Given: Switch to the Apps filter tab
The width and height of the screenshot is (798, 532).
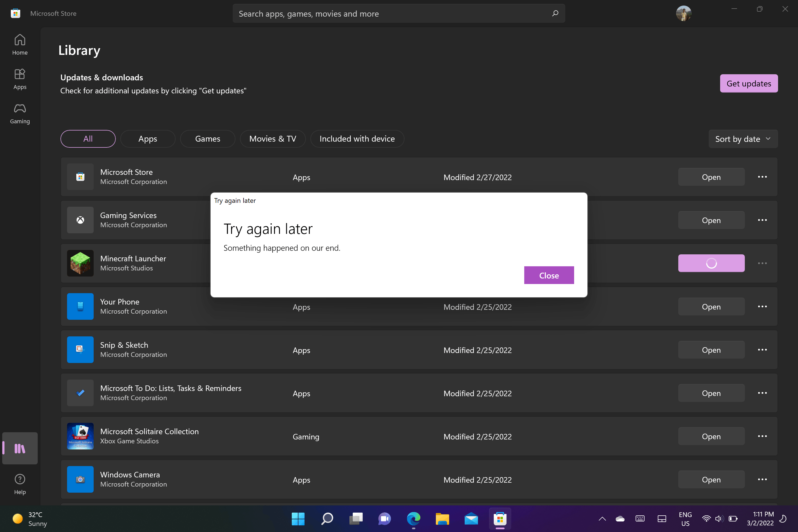Looking at the screenshot, I should [x=148, y=139].
